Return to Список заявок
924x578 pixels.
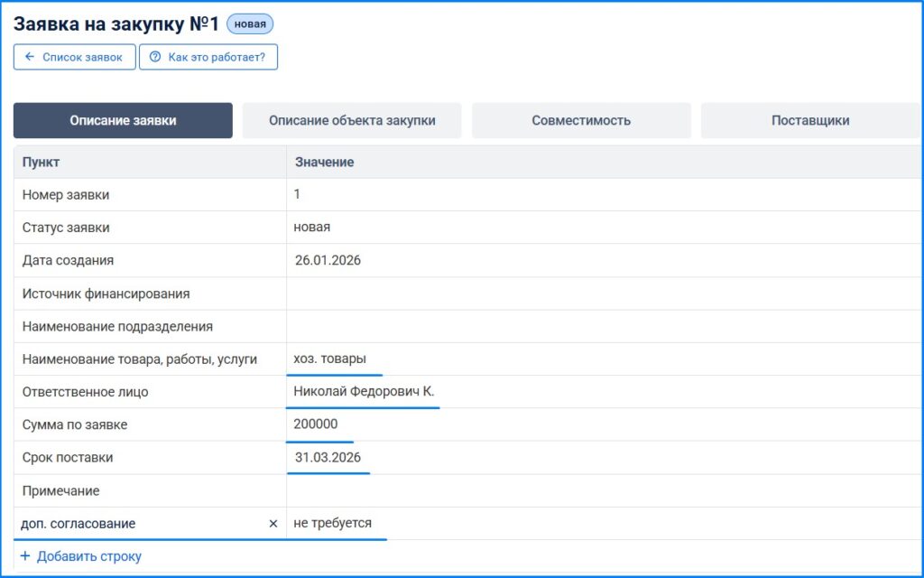pyautogui.click(x=75, y=57)
